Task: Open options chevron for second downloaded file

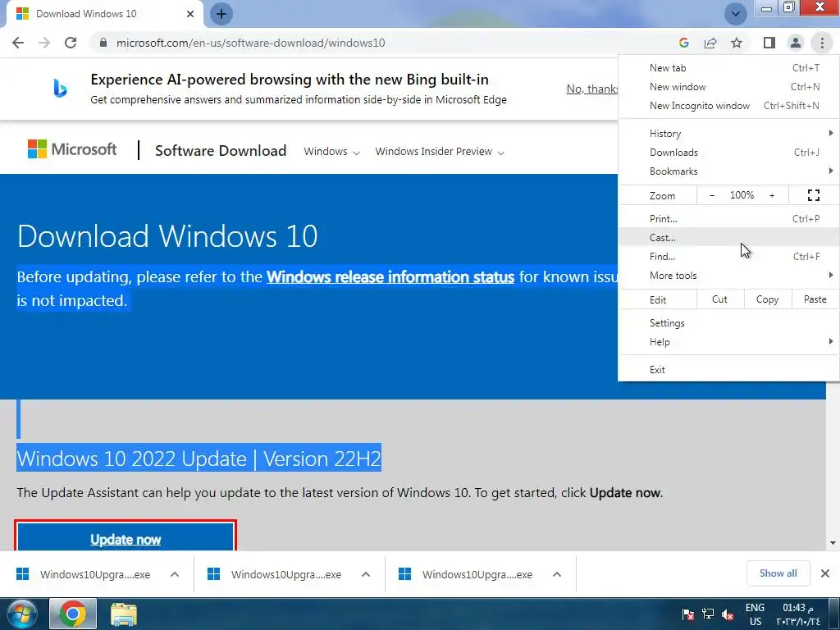Action: [x=366, y=574]
